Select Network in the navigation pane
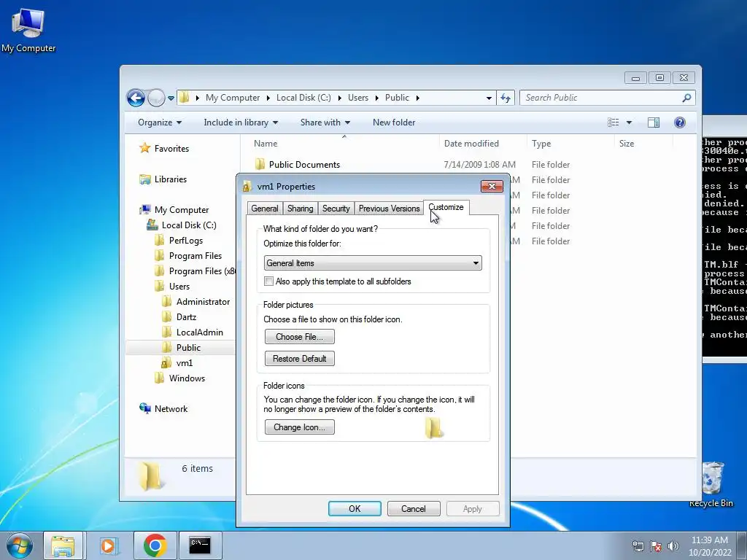The width and height of the screenshot is (747, 560). (163, 408)
